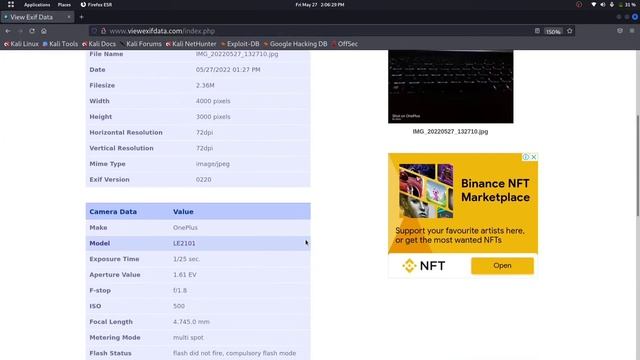The image size is (640, 360).
Task: Select the Aperture Value 1.61 EV
Action: click(x=184, y=275)
